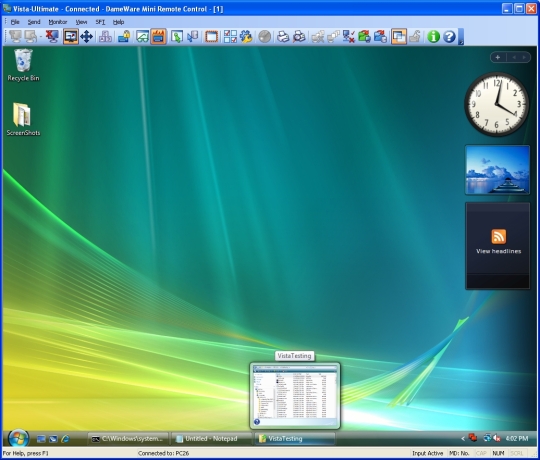Launch Internet Explorer from quick launch
The image size is (540, 460).
coord(65,439)
